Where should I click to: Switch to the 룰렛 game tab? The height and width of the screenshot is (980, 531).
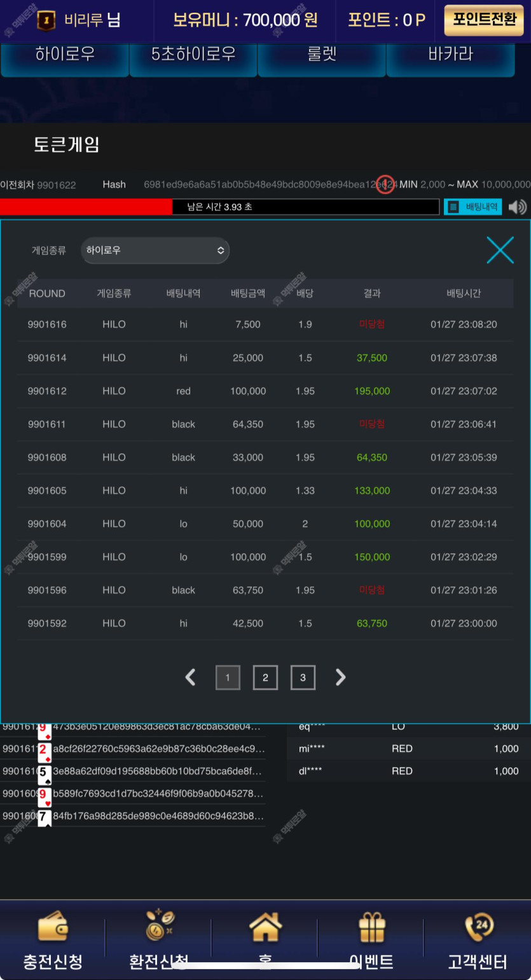coord(322,55)
